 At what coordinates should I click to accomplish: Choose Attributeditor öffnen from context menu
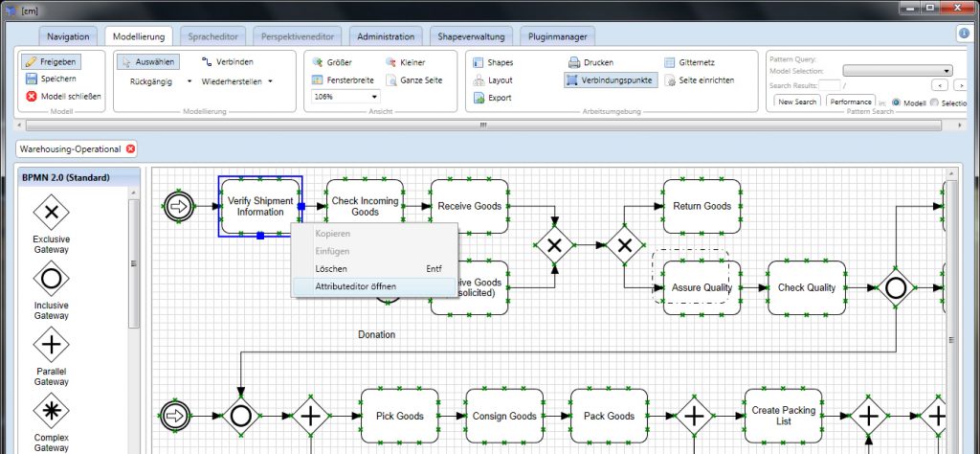click(x=343, y=286)
